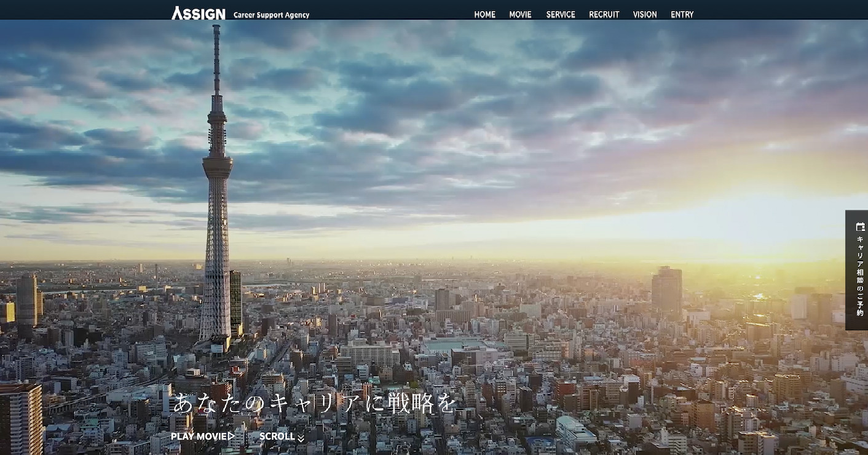Viewport: 868px width, 455px height.
Task: Select RECRUIT in the navigation bar
Action: [x=604, y=15]
